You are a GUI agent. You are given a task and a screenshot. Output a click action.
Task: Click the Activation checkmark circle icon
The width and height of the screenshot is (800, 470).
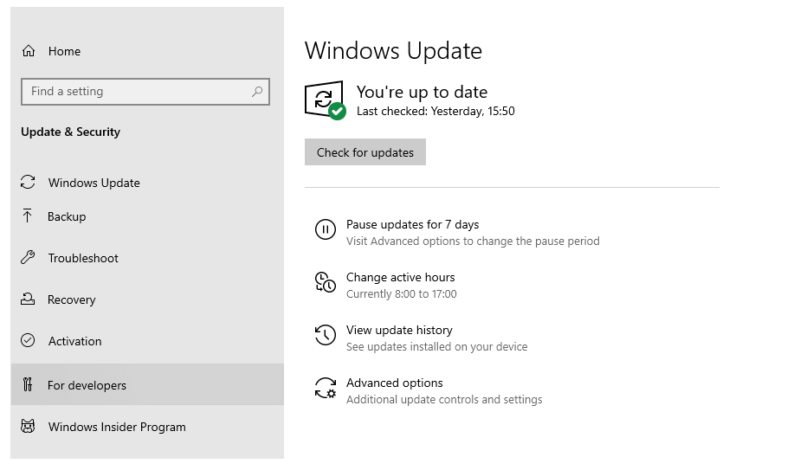(28, 340)
